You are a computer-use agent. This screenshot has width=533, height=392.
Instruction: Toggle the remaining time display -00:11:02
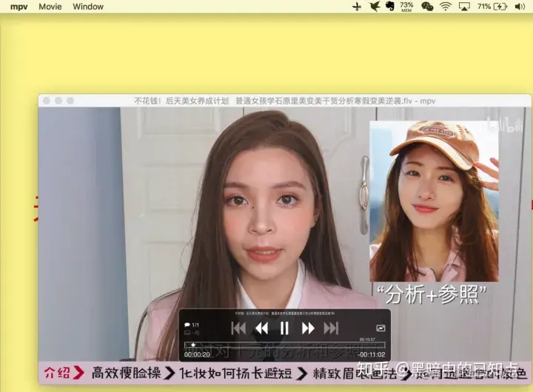[x=372, y=354]
